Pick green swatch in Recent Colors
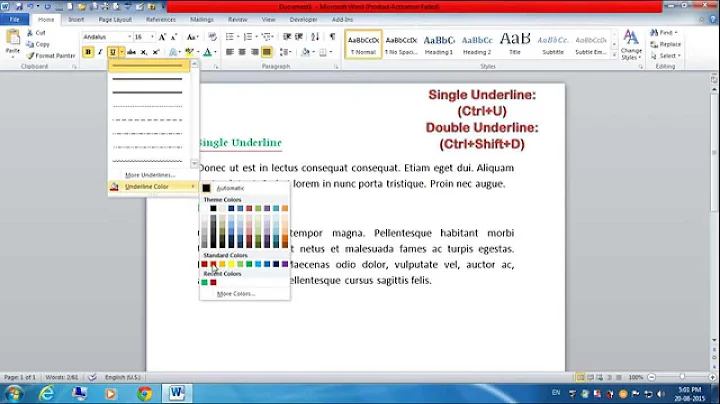720x404 pixels. click(x=204, y=282)
